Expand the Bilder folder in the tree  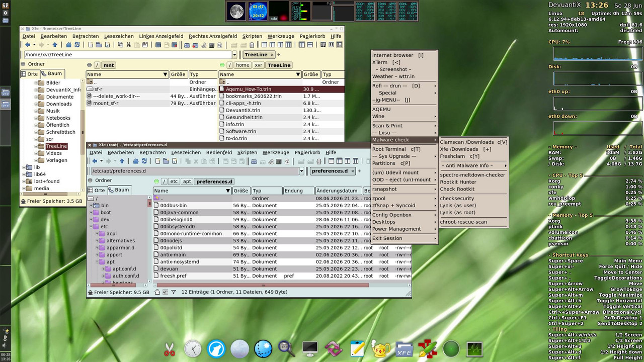[x=36, y=83]
